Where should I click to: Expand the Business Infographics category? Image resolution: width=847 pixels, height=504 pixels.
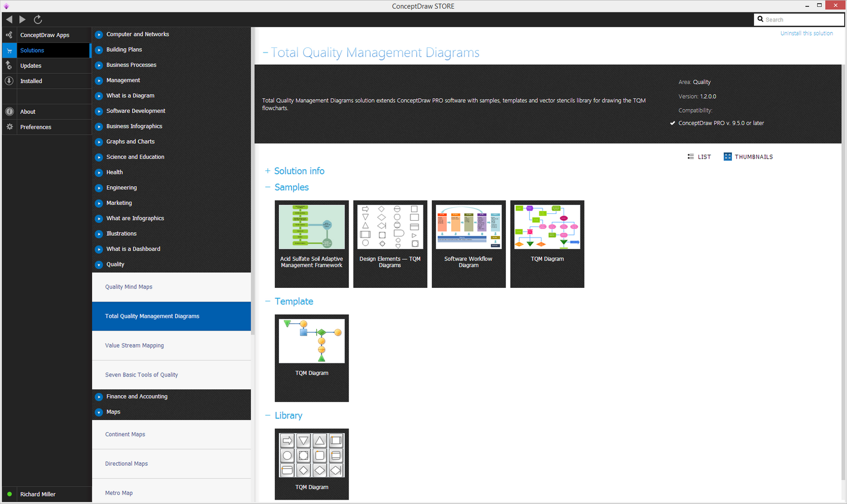point(99,126)
